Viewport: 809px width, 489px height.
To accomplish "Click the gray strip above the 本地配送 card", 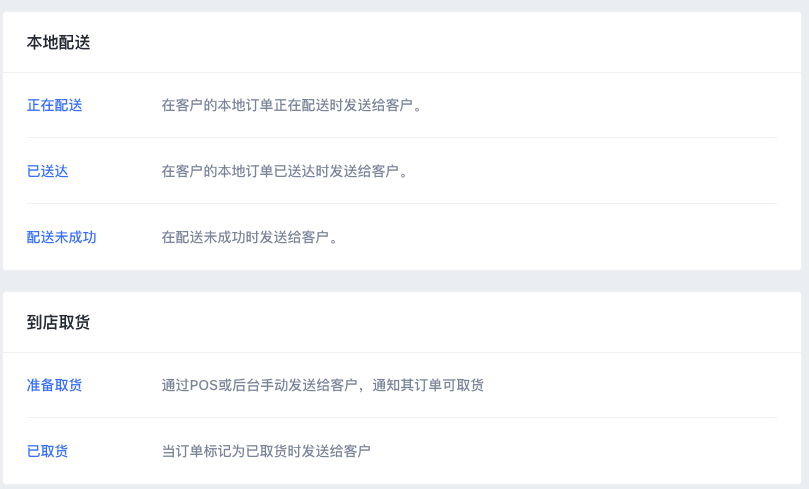I will [x=404, y=6].
